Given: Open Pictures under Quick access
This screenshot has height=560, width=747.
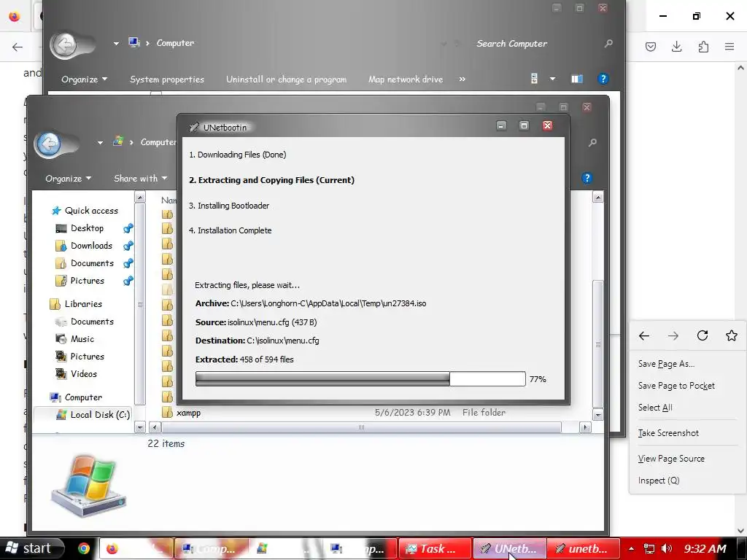Looking at the screenshot, I should [x=80, y=281].
